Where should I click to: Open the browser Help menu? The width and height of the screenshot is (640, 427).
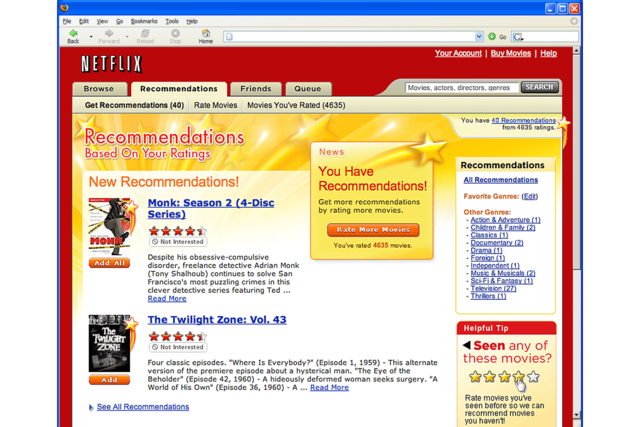[x=192, y=21]
